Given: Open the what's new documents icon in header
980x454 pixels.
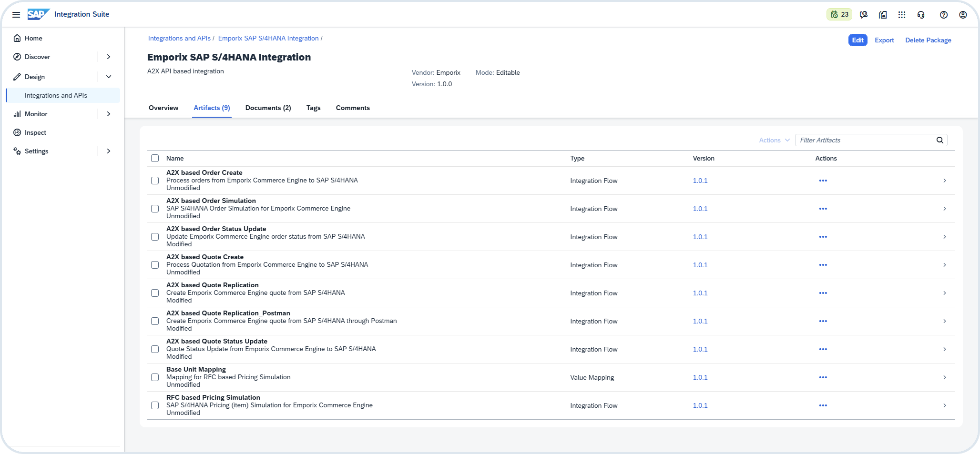Looking at the screenshot, I should pos(883,15).
